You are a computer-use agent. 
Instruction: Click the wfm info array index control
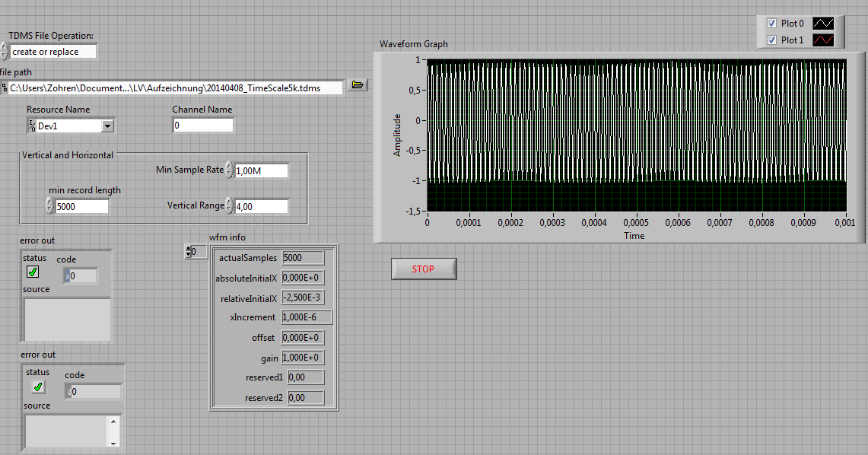[195, 251]
